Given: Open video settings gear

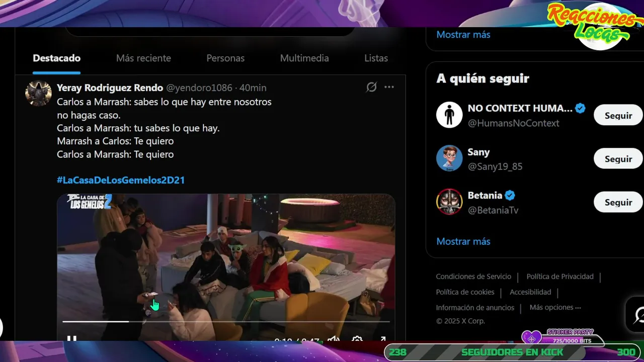Looking at the screenshot, I should [x=357, y=338].
